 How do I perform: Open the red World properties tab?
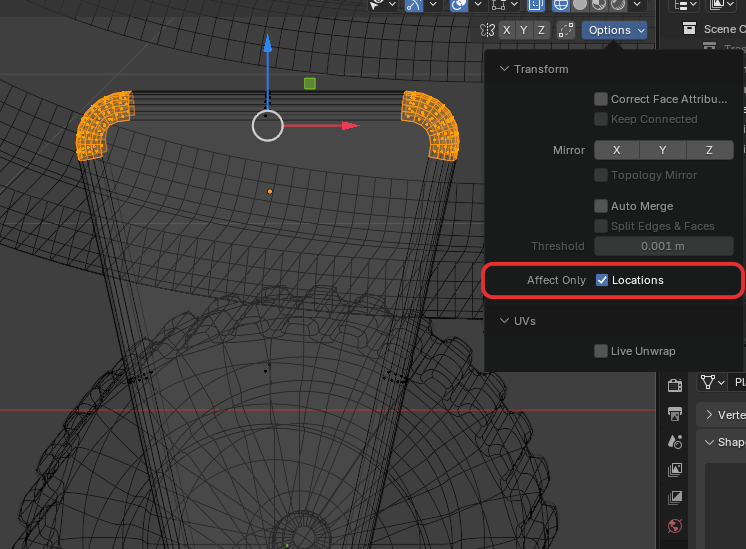click(x=675, y=526)
